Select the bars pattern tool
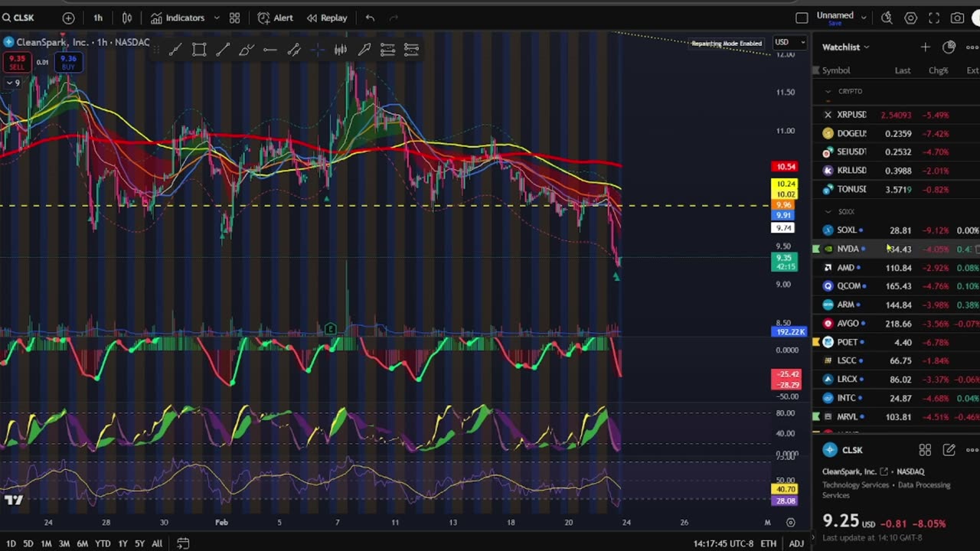 tap(341, 50)
